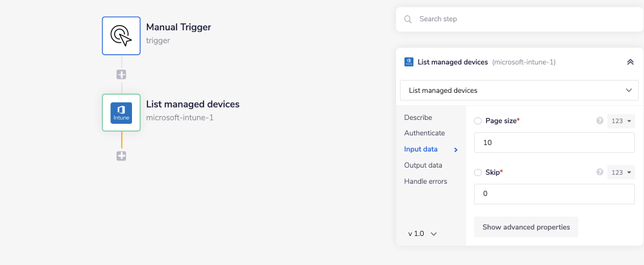Add step between trigger and Intune node

[121, 74]
